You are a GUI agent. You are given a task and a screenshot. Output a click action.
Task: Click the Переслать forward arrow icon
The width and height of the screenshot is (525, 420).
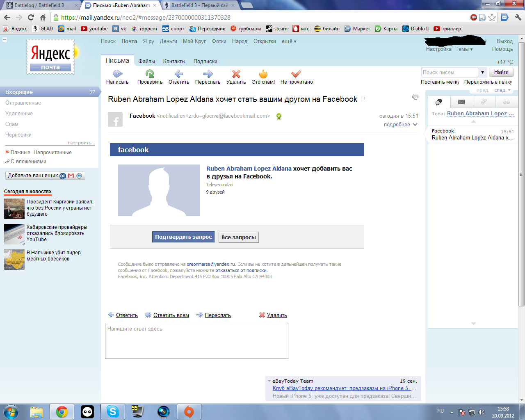208,74
